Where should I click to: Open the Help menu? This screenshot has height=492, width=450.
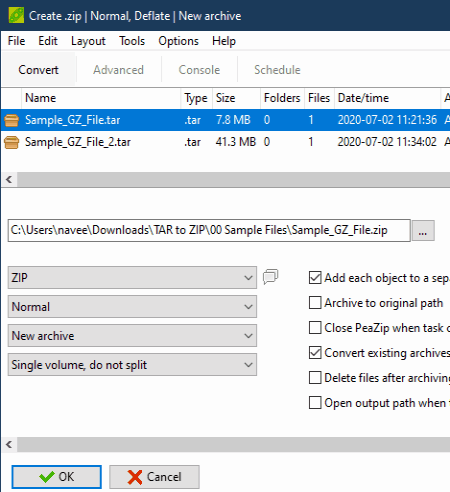pyautogui.click(x=224, y=41)
